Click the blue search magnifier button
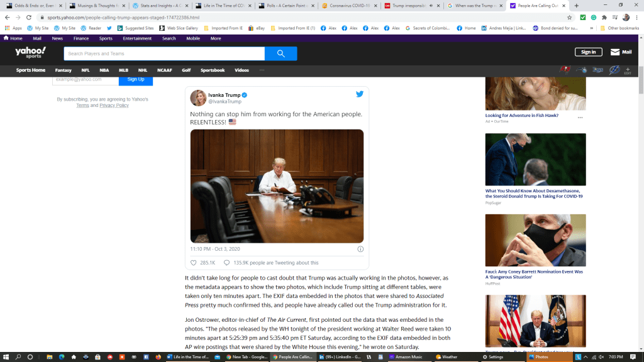The width and height of the screenshot is (644, 362). pyautogui.click(x=280, y=54)
